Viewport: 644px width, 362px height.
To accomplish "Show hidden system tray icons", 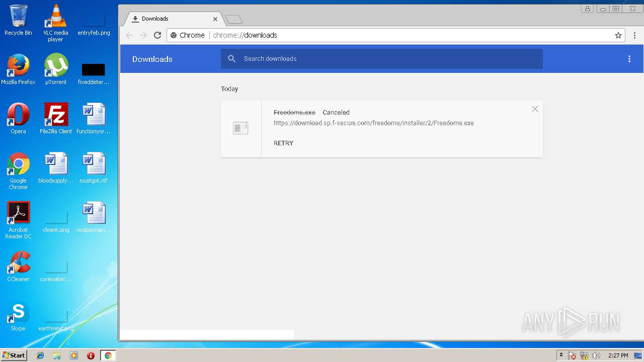I will (x=561, y=355).
